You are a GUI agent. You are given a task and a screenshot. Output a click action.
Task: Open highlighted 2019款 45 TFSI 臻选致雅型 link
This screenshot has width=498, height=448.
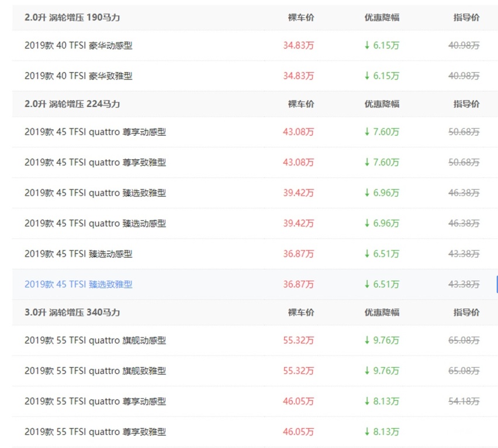click(x=78, y=284)
